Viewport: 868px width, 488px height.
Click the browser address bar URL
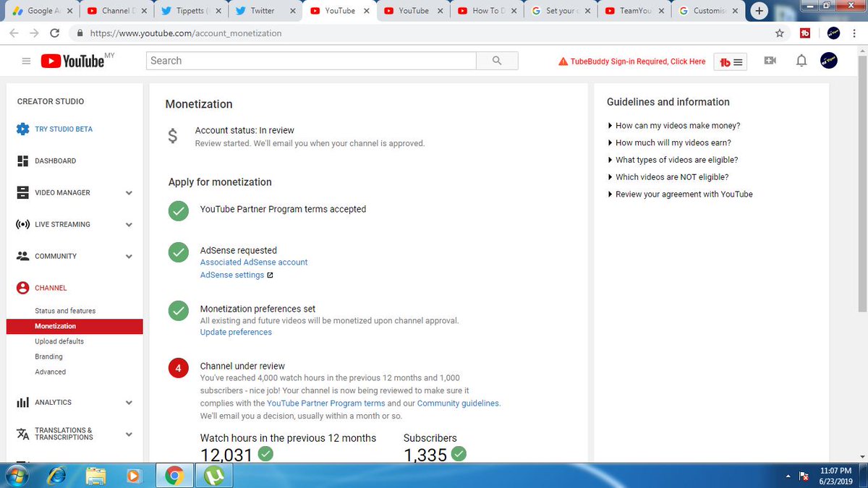point(184,33)
